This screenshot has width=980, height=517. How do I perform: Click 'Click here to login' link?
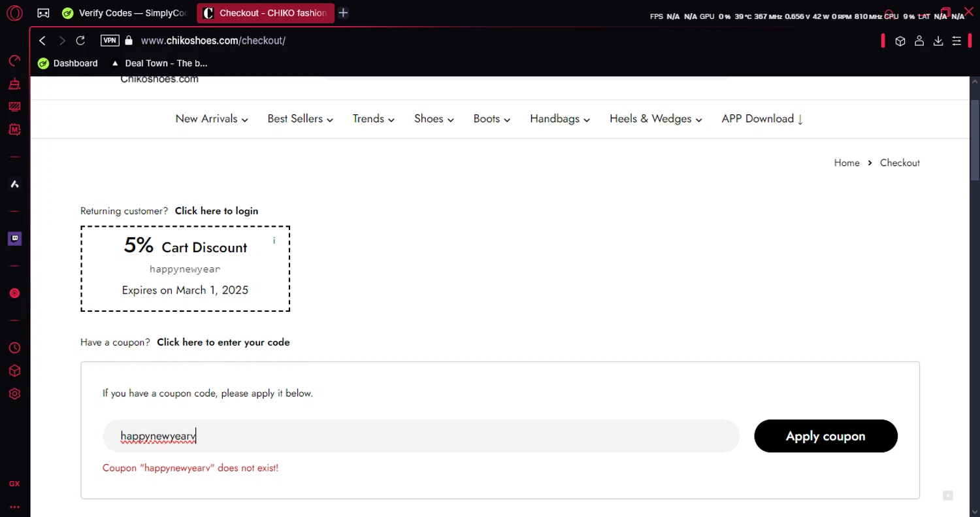tap(216, 211)
